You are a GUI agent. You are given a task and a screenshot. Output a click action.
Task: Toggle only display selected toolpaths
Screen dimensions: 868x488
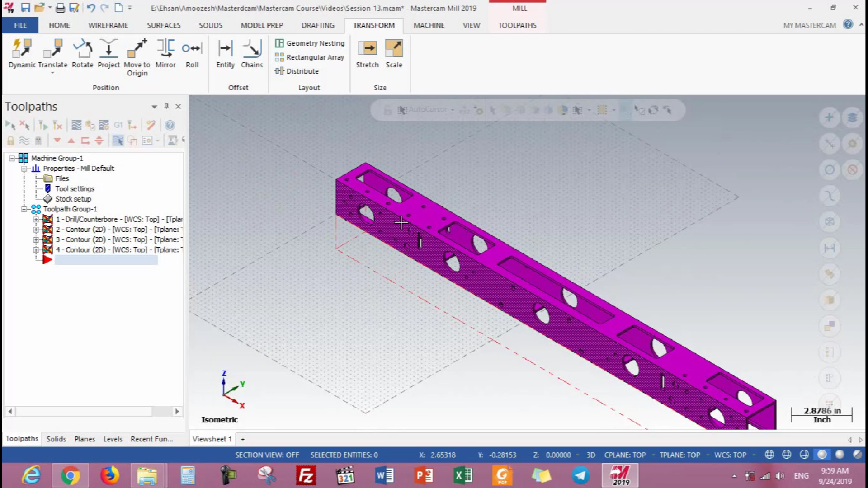[118, 141]
